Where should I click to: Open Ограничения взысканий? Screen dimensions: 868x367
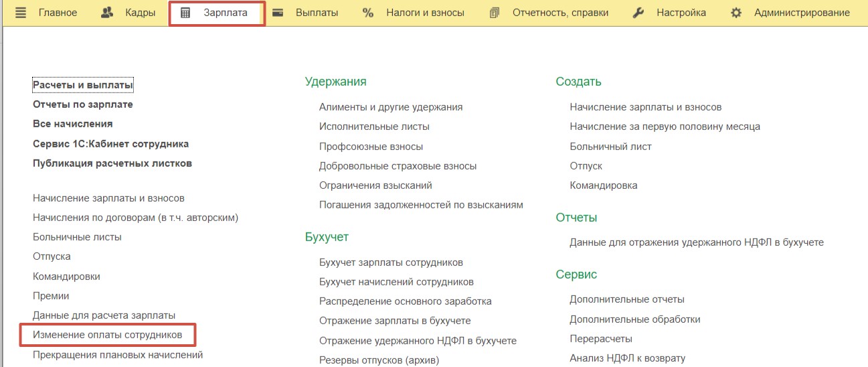pos(375,185)
